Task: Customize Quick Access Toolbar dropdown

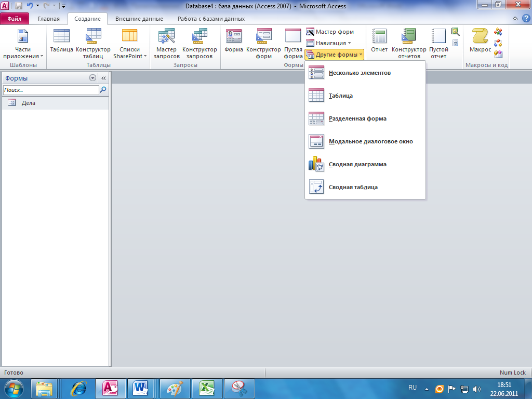Action: 63,6
